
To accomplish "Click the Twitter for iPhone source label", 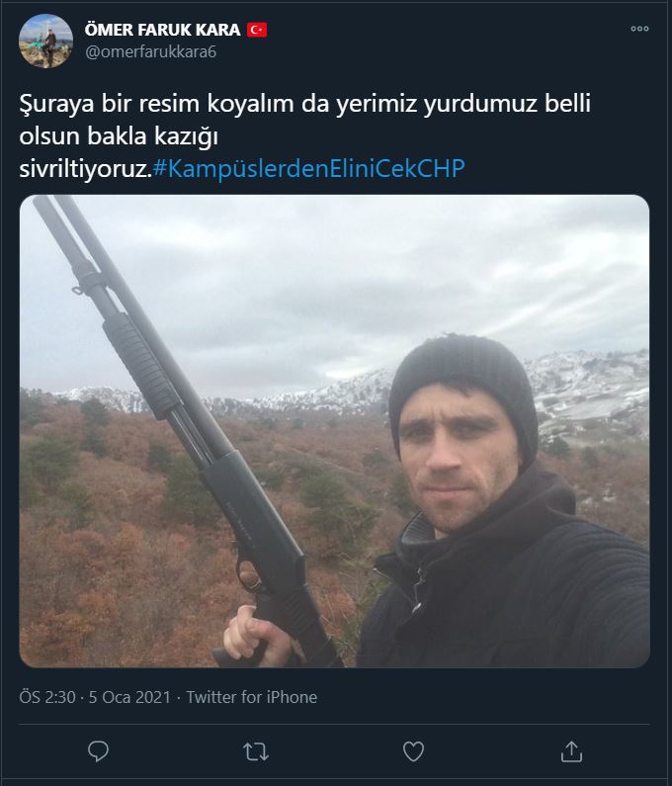I will pyautogui.click(x=252, y=697).
